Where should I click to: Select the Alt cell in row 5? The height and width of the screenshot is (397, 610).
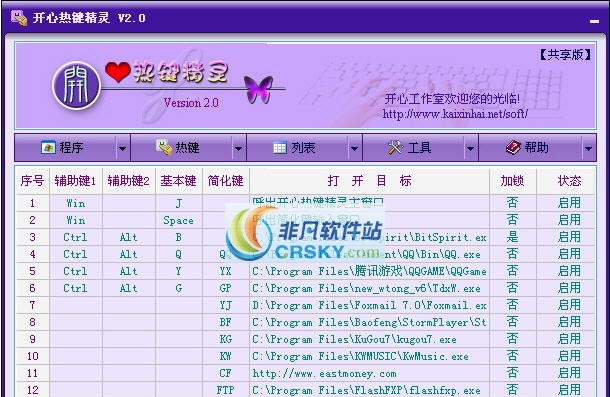129,271
